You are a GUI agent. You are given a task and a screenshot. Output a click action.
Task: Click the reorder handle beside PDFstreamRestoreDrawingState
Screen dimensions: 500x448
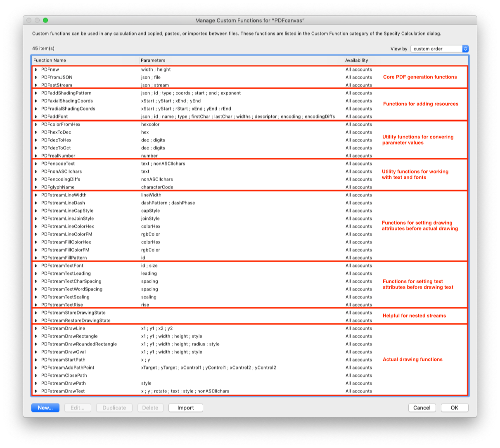(x=36, y=320)
